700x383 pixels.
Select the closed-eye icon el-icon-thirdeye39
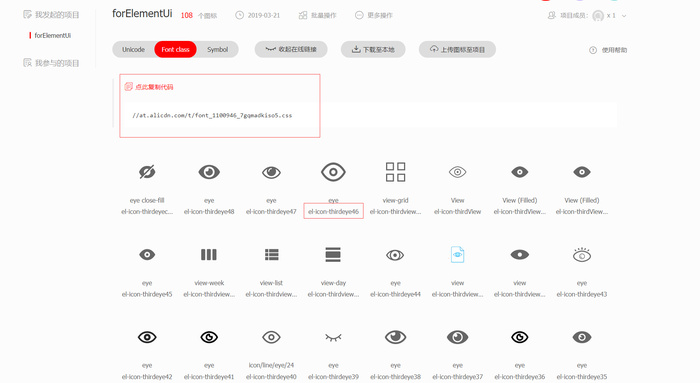pos(333,337)
